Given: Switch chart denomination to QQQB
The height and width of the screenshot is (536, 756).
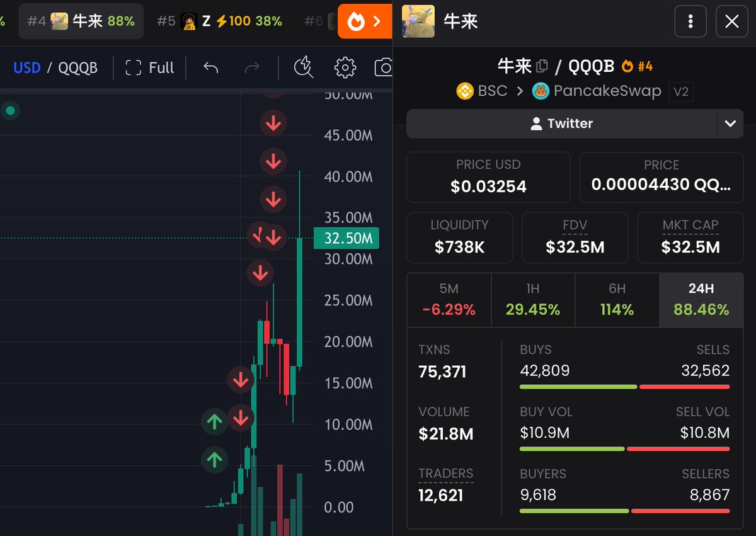Looking at the screenshot, I should tap(78, 67).
